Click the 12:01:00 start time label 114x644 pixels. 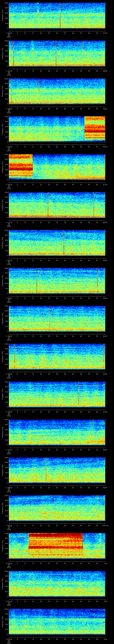pyautogui.click(x=9, y=601)
